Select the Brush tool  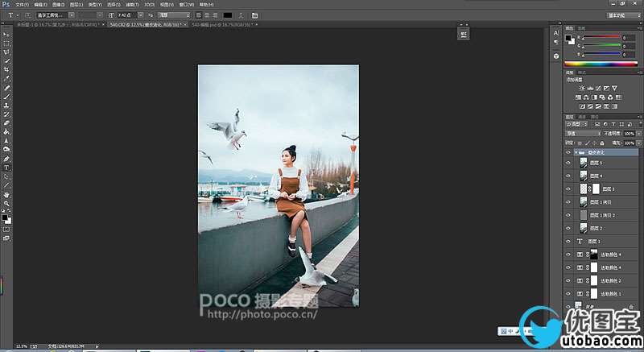pyautogui.click(x=6, y=97)
